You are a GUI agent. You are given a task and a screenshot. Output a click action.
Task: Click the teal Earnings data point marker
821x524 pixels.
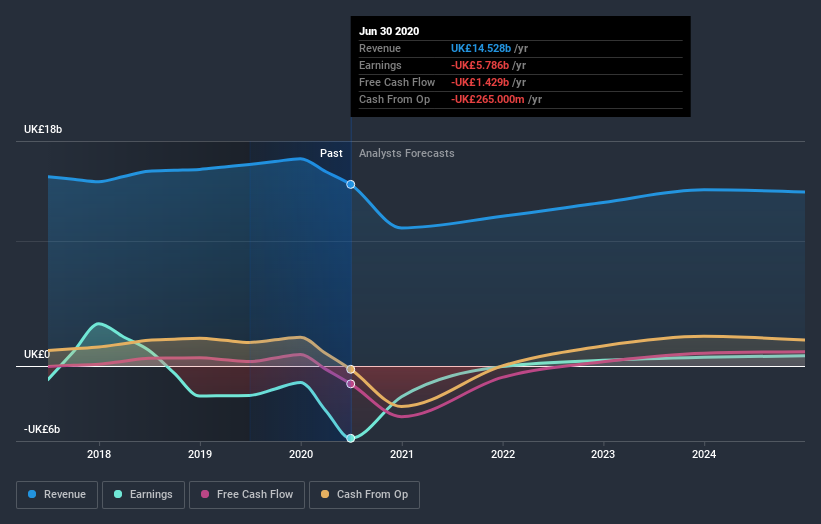click(351, 438)
